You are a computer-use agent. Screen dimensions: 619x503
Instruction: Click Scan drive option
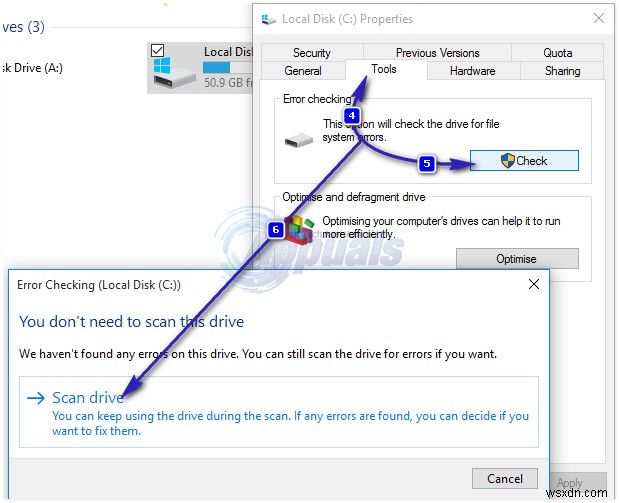(279, 412)
